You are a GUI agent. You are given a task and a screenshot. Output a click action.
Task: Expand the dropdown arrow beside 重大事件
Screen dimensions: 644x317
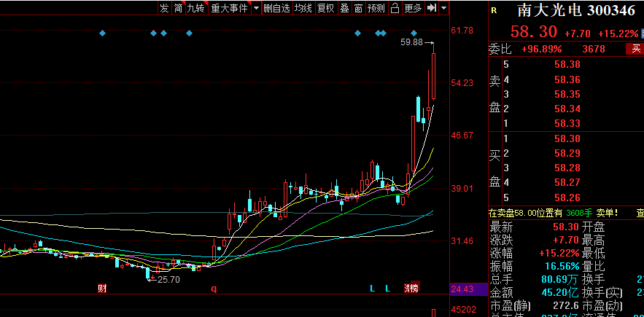[256, 8]
